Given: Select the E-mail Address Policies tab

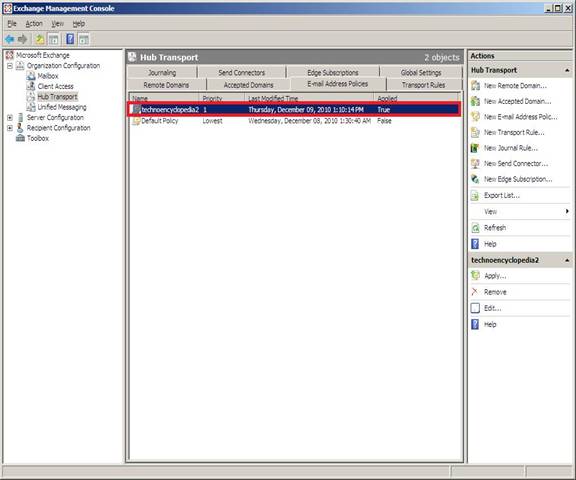Looking at the screenshot, I should tap(338, 84).
